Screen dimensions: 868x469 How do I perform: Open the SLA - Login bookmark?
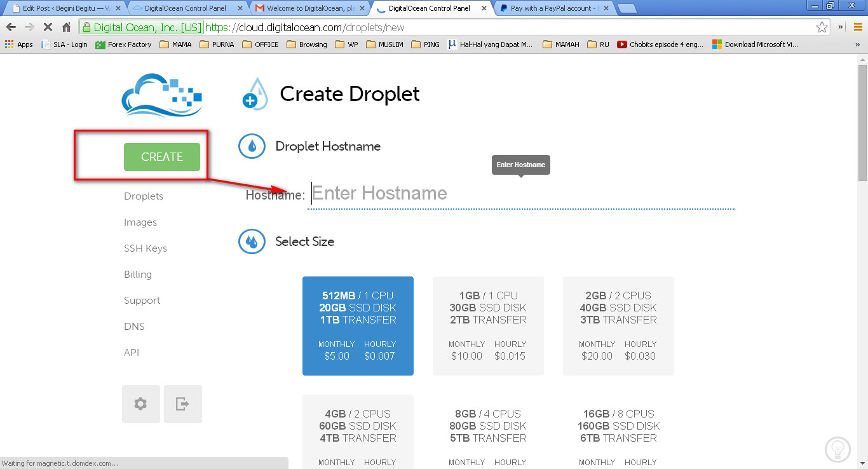pos(65,44)
